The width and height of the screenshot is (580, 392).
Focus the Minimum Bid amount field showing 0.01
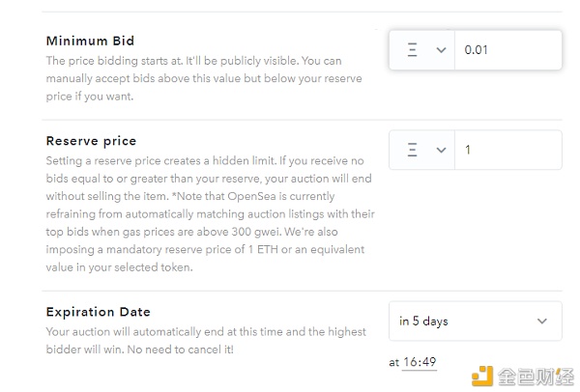508,50
